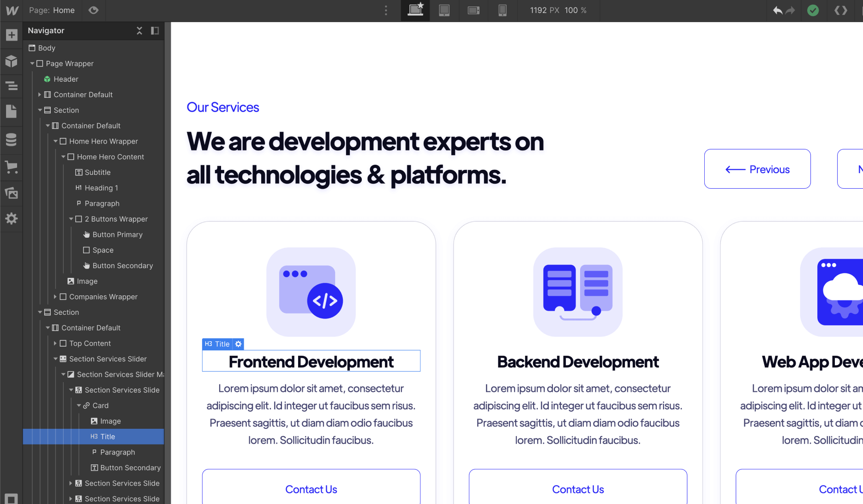This screenshot has height=504, width=863.
Task: Collapse the Home Hero Wrapper tree item
Action: [x=55, y=141]
